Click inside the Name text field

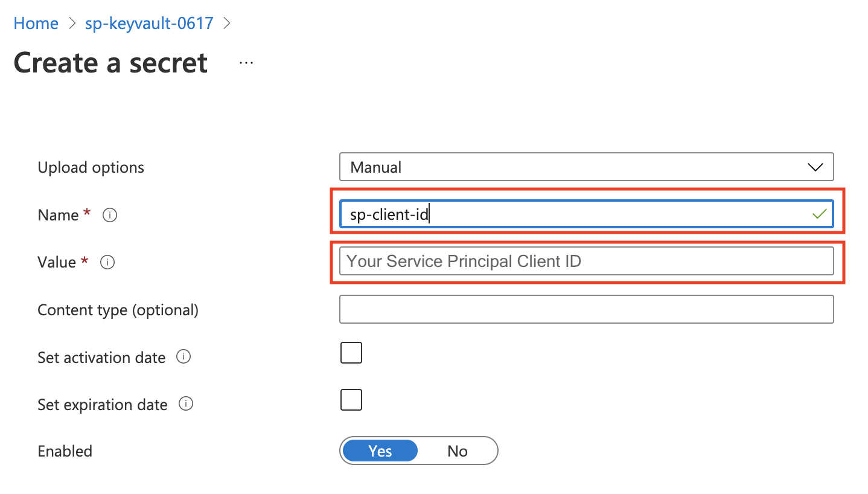pos(543,213)
